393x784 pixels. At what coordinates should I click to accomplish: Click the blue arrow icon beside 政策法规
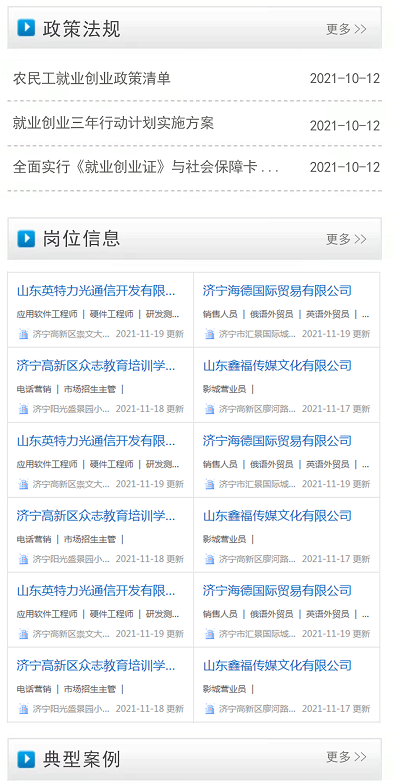coord(26,28)
